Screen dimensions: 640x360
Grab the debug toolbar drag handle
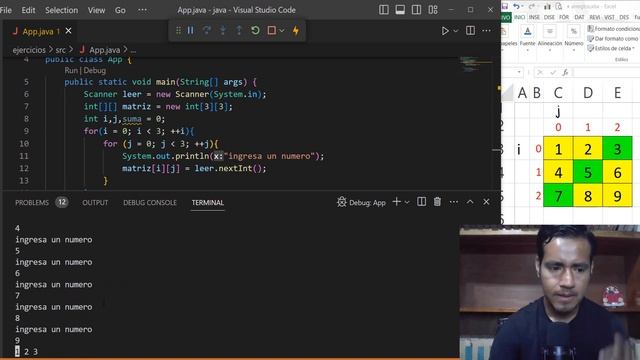click(178, 31)
